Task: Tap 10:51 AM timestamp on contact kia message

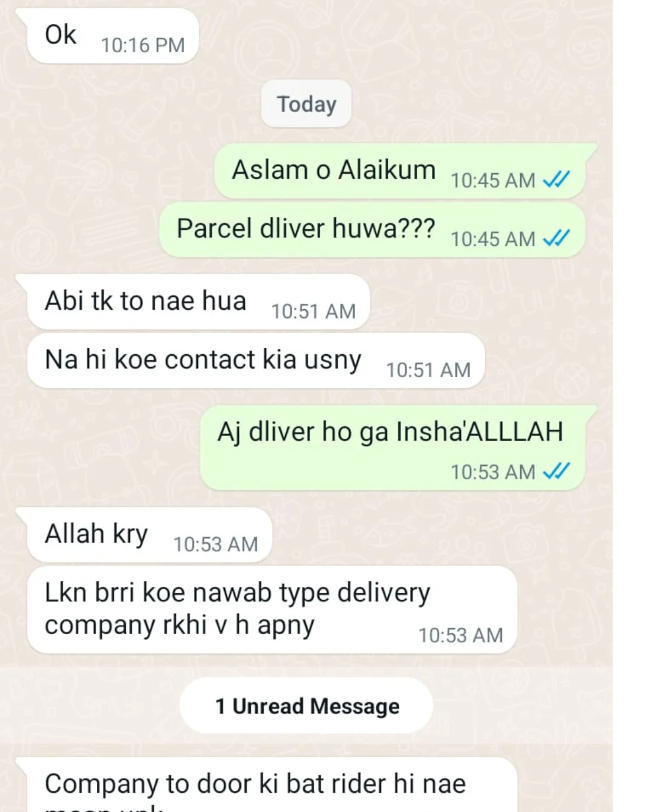Action: [x=428, y=370]
